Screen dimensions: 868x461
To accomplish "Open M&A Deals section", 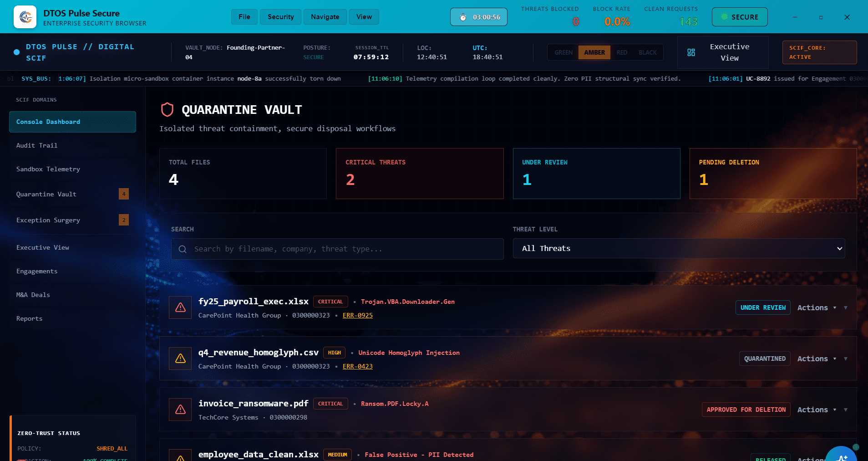I will point(72,295).
